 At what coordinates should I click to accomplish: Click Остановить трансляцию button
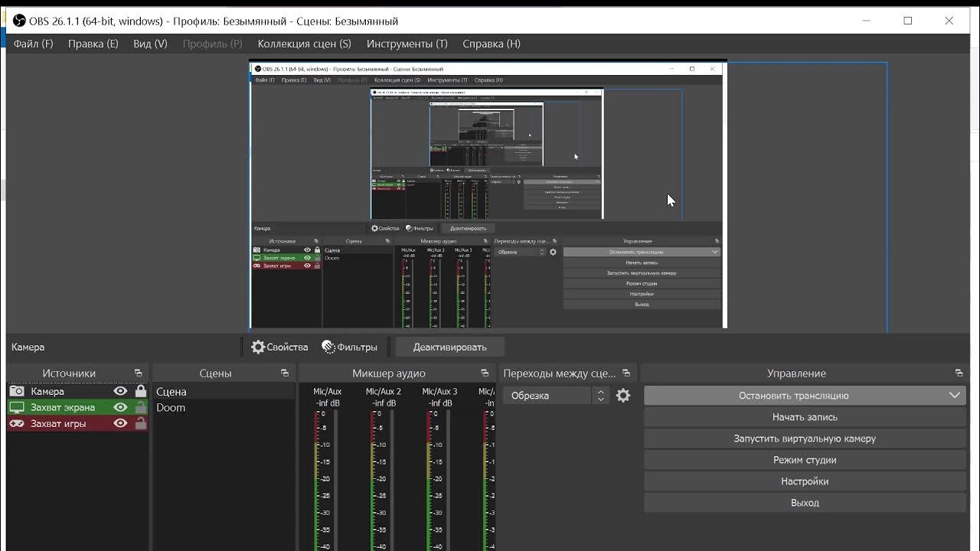793,396
